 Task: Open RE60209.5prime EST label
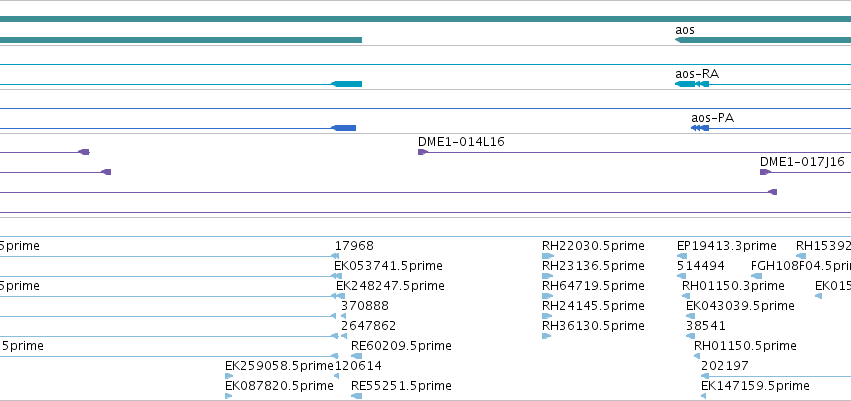[x=401, y=346]
